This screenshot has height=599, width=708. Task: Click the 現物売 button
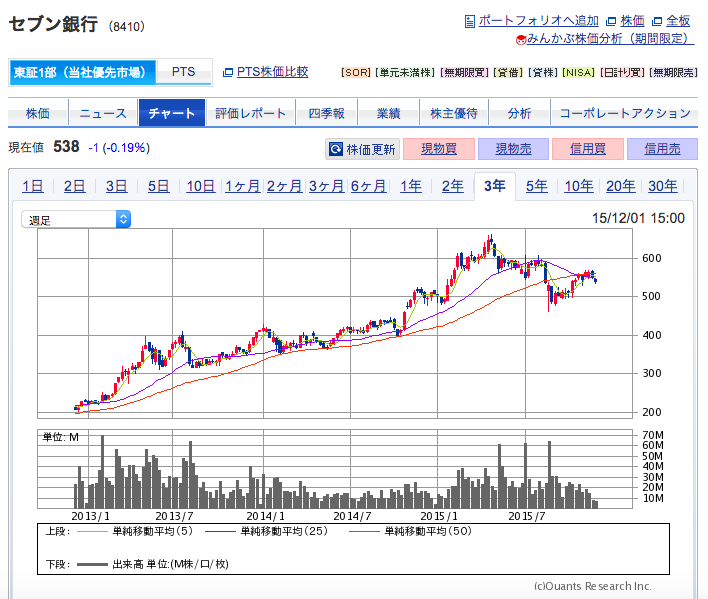point(513,149)
